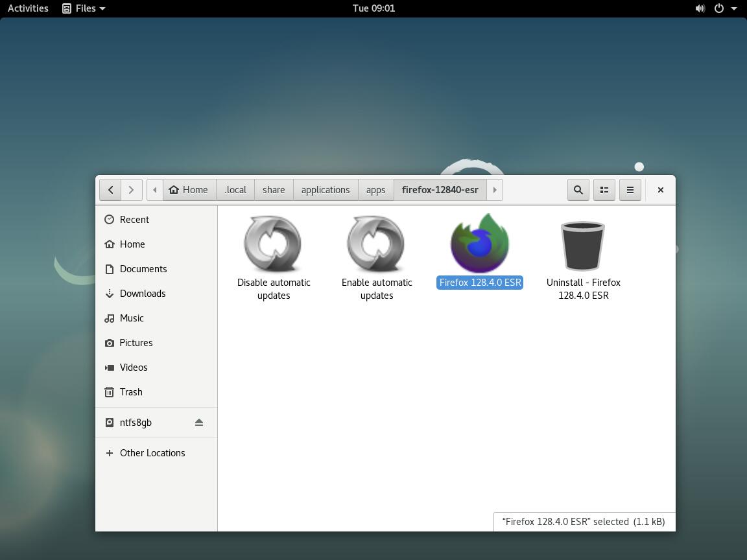Switch to list view with the view toggle
The image size is (747, 560).
pyautogui.click(x=604, y=190)
